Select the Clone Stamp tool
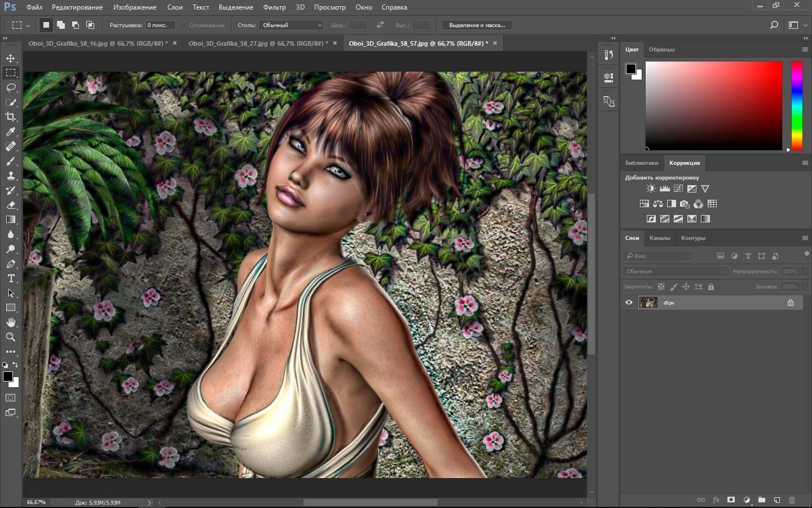 [11, 176]
